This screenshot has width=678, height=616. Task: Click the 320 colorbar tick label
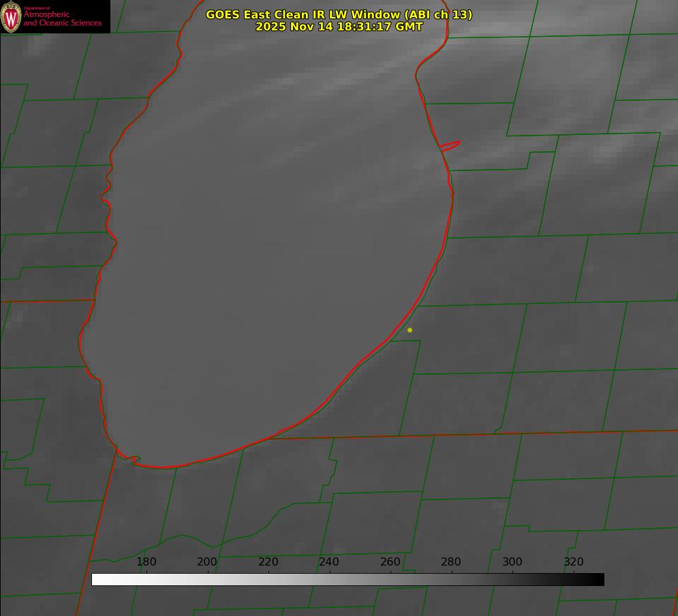coord(574,562)
